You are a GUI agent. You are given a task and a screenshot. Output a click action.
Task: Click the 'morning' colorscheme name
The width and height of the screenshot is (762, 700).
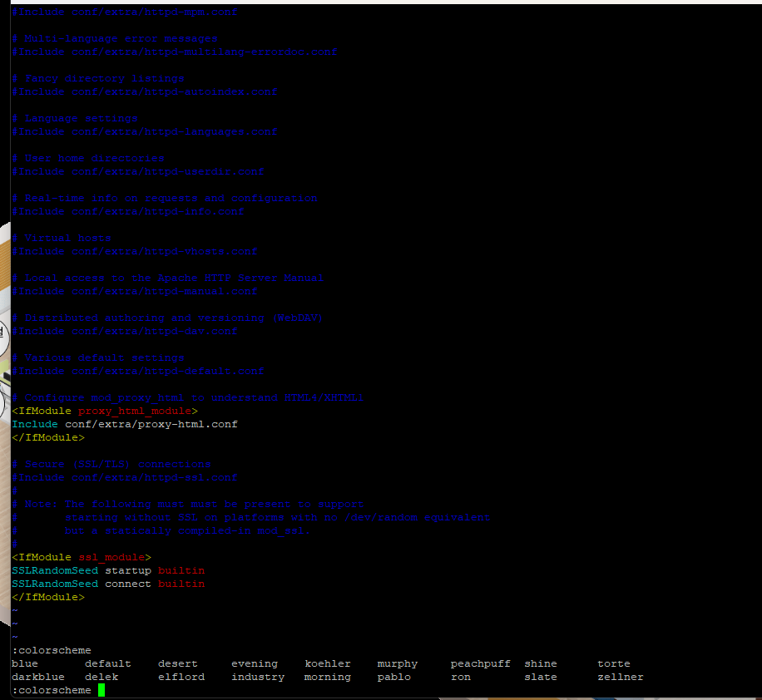[x=328, y=677]
